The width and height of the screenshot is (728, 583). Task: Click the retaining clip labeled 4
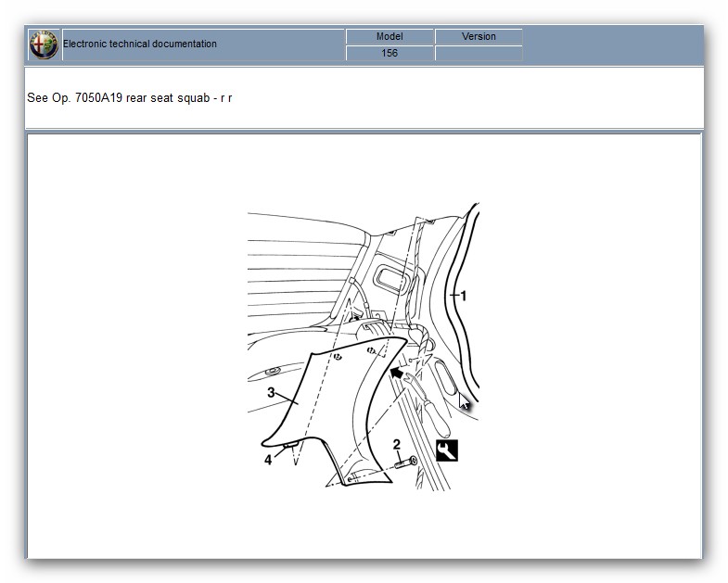tap(290, 447)
